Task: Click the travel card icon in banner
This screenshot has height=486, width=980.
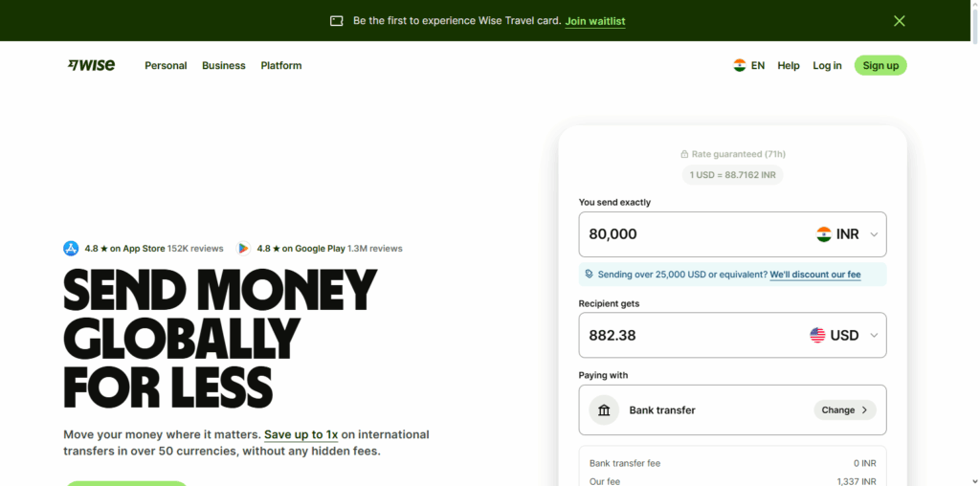Action: [336, 21]
